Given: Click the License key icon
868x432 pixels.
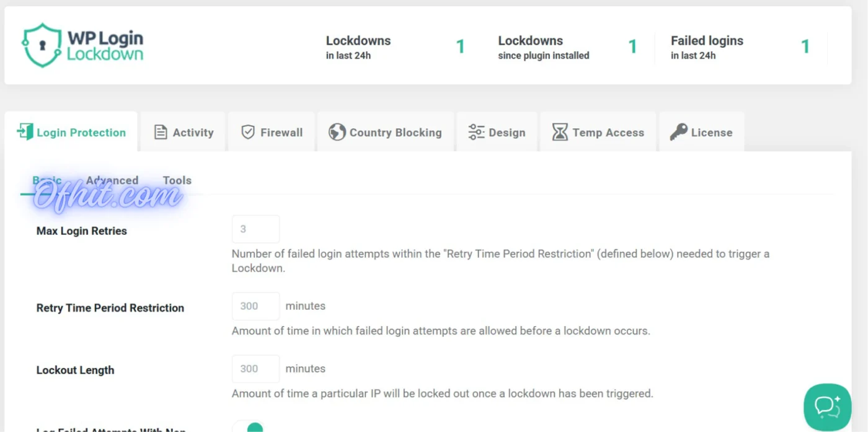Looking at the screenshot, I should pyautogui.click(x=678, y=132).
